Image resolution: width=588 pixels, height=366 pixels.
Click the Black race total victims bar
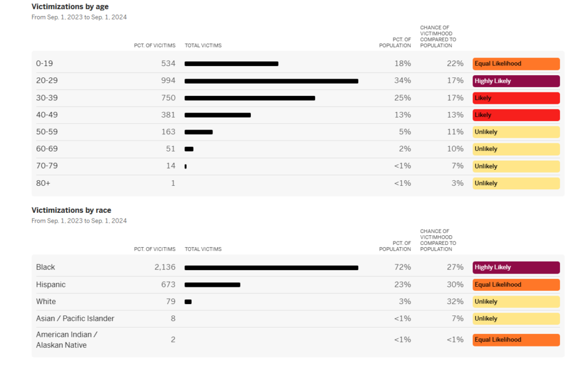271,267
